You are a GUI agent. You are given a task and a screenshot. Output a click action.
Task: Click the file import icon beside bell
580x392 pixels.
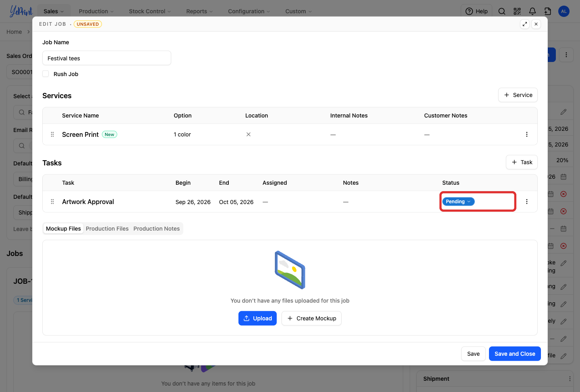(548, 11)
